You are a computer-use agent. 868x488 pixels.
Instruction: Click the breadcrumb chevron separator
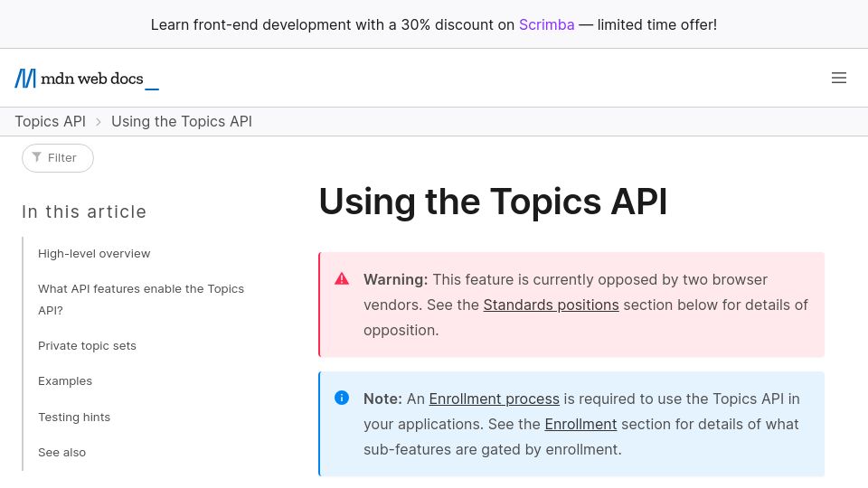(x=99, y=122)
